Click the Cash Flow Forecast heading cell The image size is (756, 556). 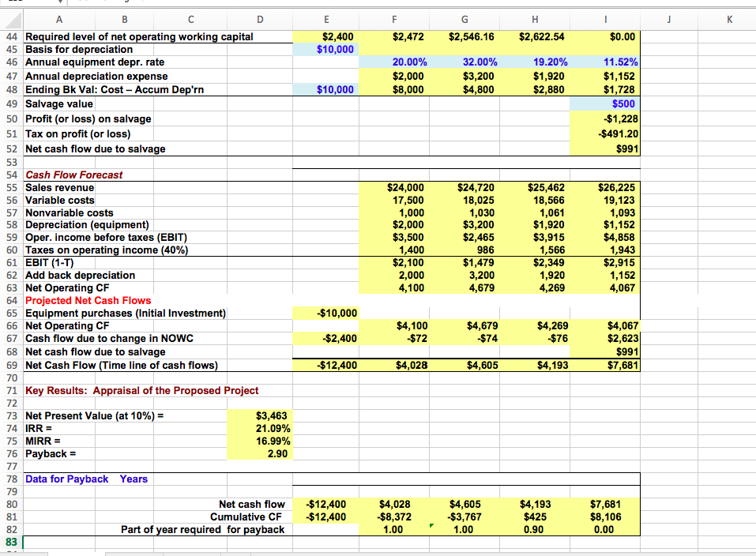[73, 175]
